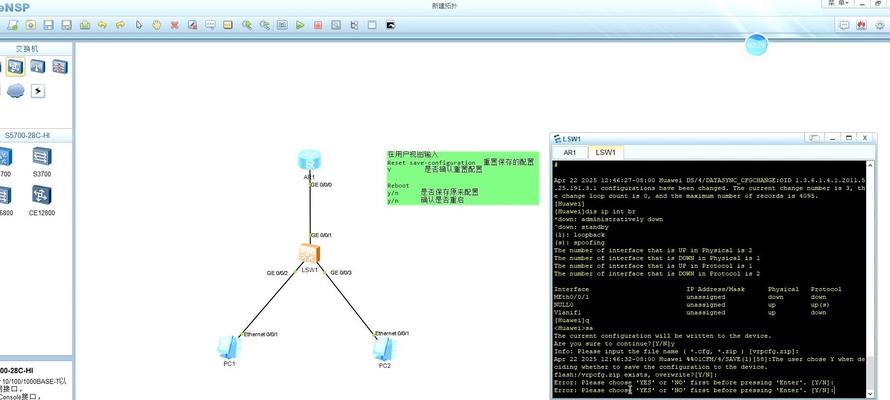Select the S3700 switch device
Viewport: 890px width, 400px height.
coord(42,156)
